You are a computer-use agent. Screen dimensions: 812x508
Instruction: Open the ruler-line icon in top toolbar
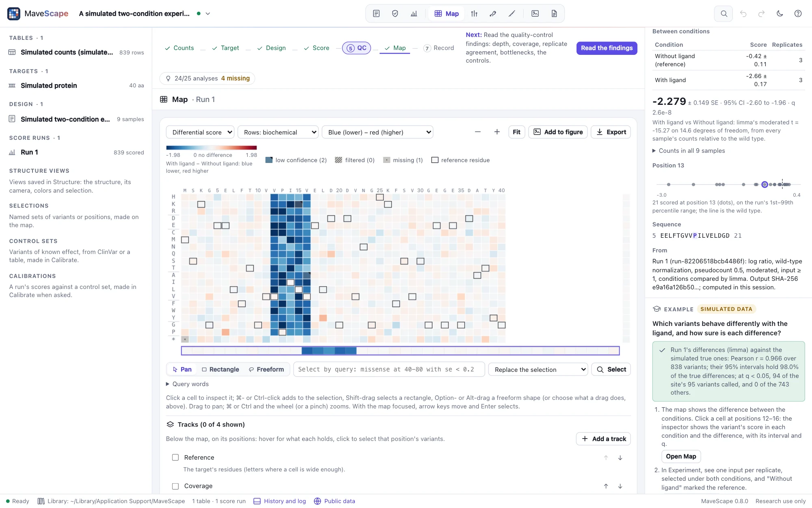tap(512, 13)
